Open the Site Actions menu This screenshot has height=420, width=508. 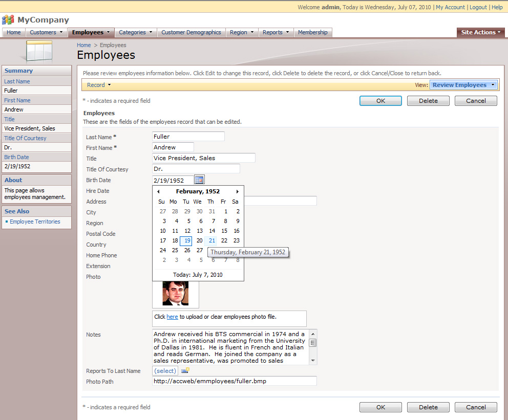tap(480, 32)
